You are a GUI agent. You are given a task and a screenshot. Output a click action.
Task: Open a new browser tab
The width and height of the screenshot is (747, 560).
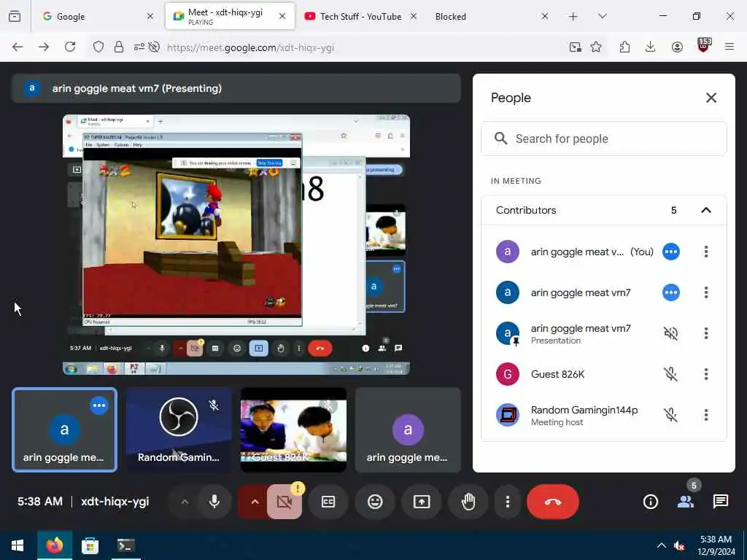point(573,17)
